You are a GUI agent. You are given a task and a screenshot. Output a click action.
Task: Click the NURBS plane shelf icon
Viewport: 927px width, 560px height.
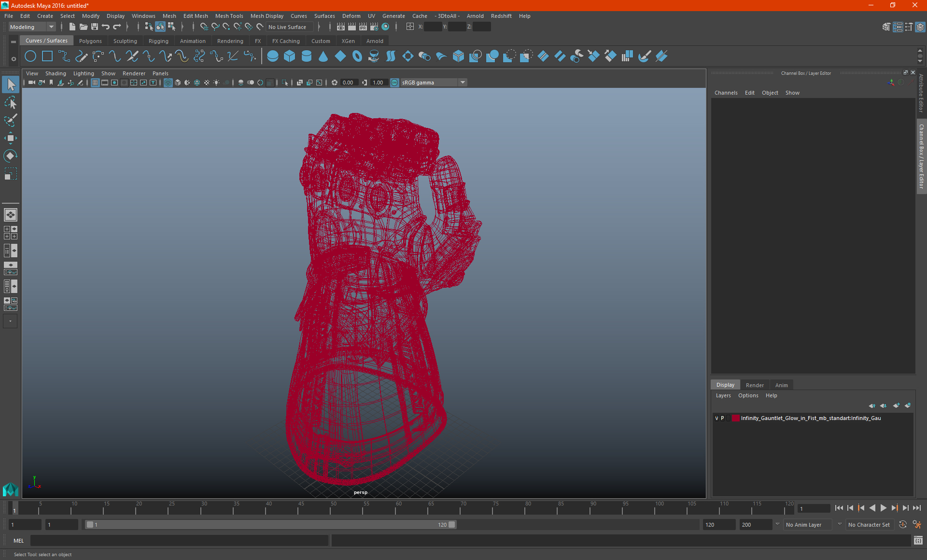[x=340, y=56]
